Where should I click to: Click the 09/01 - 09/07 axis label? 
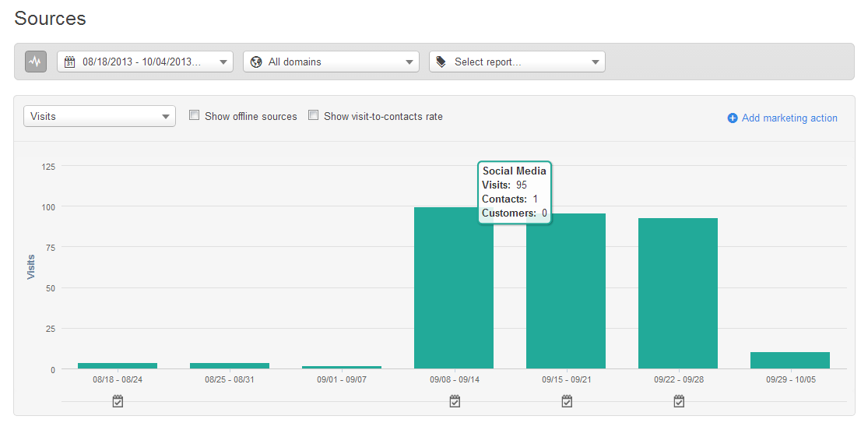pos(342,380)
